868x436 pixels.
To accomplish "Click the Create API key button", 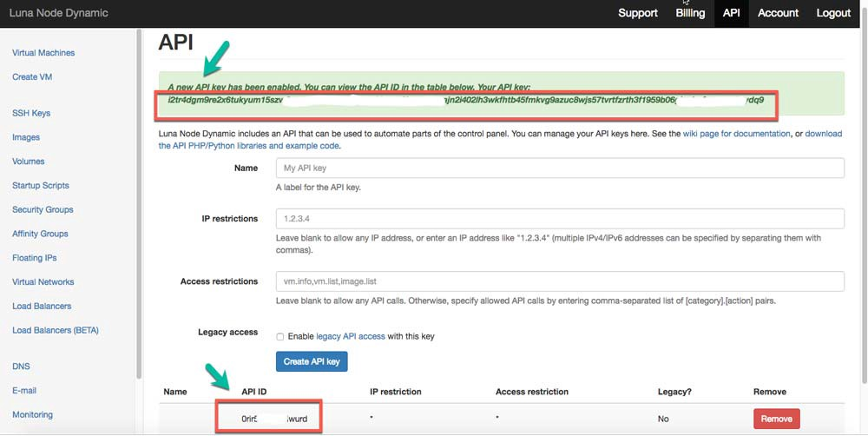I will pyautogui.click(x=312, y=361).
